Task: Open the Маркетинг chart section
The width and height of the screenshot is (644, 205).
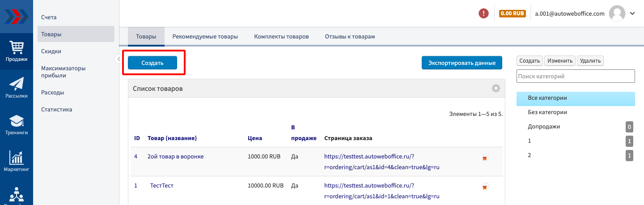Action: (x=17, y=161)
